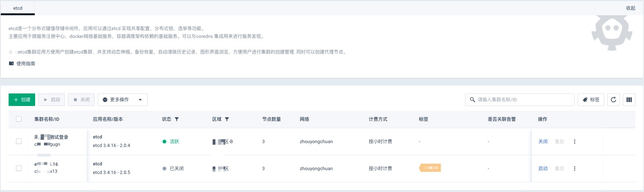The width and height of the screenshot is (644, 192).
Task: Click the 活跃 status text
Action: point(174,142)
